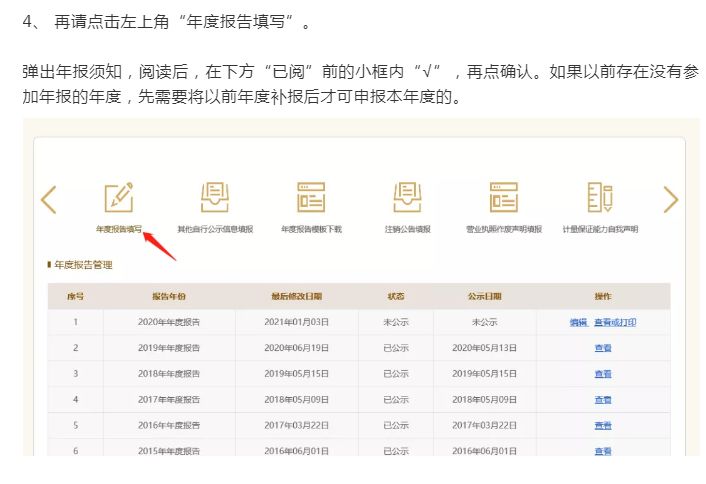
Task: Open the 年度报告填写 pencil icon
Action: point(119,197)
